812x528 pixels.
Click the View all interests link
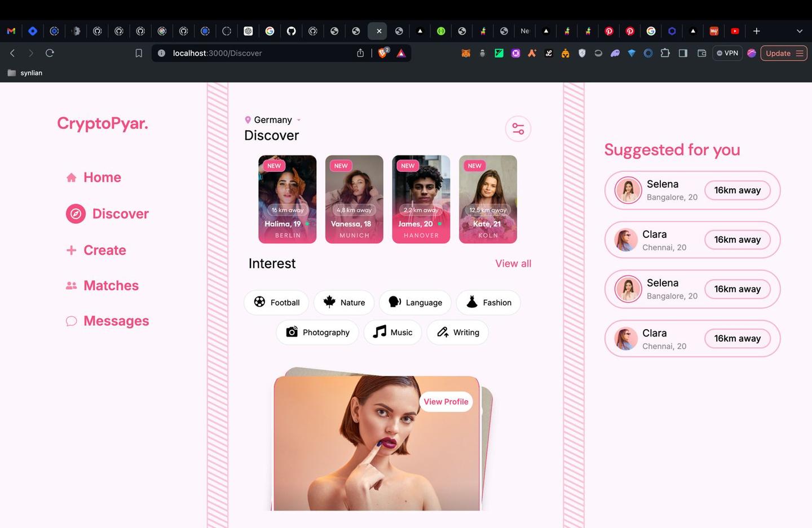(x=513, y=264)
